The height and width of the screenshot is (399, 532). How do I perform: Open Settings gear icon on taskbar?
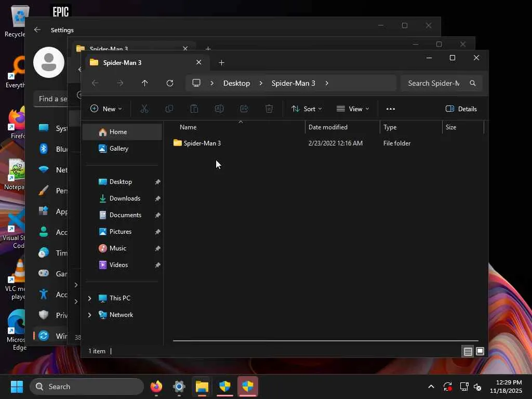[x=179, y=387]
